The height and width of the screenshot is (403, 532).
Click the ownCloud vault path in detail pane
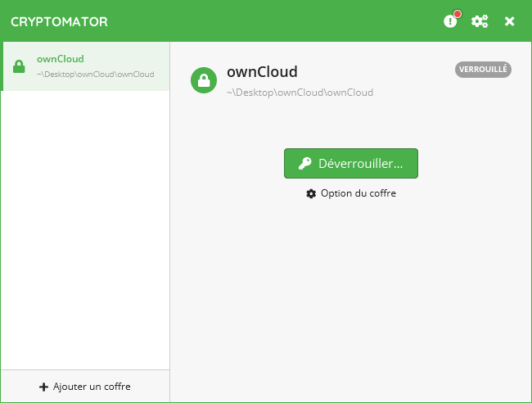coord(300,93)
